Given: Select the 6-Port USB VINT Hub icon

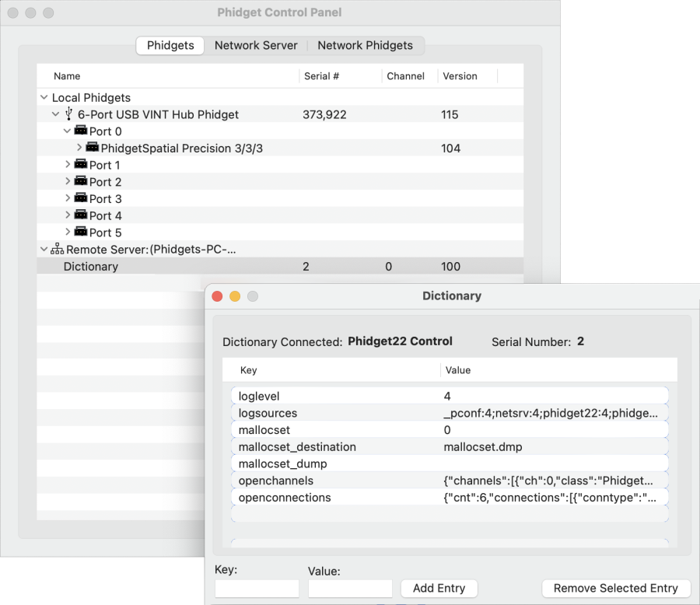Looking at the screenshot, I should pos(71,114).
